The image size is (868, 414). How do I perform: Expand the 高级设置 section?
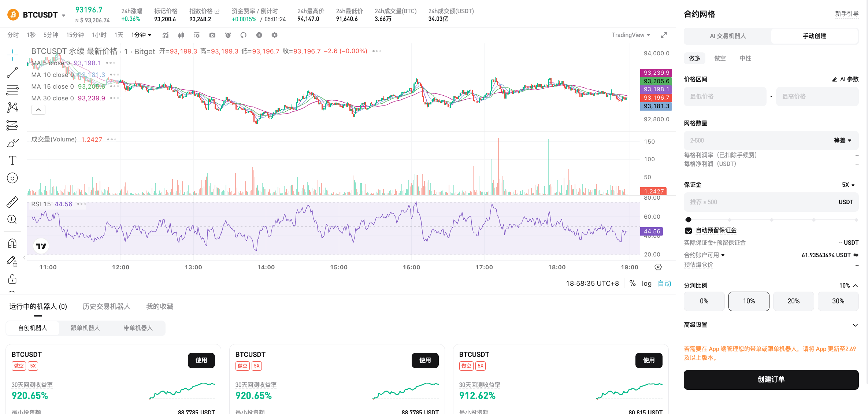click(855, 325)
